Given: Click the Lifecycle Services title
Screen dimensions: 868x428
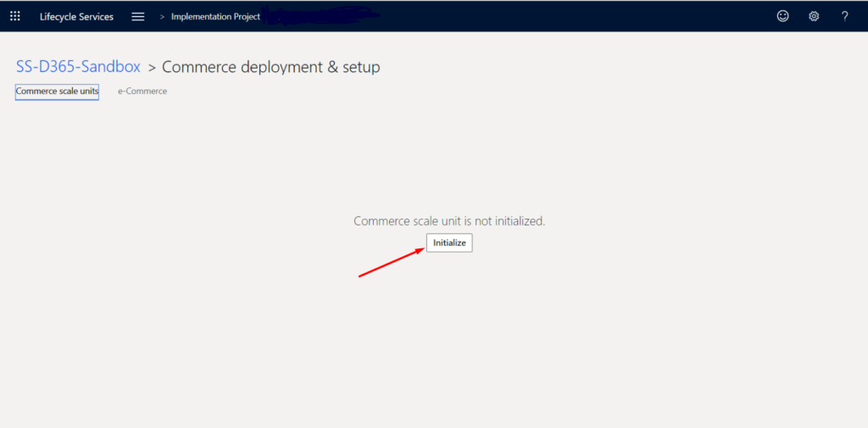Looking at the screenshot, I should pyautogui.click(x=76, y=17).
